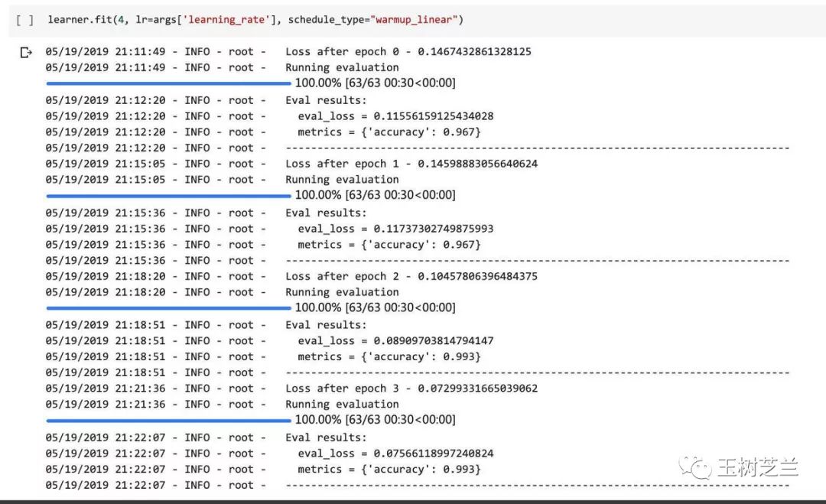Click 'Eval results:' line at 21:22:07

[x=206, y=437]
